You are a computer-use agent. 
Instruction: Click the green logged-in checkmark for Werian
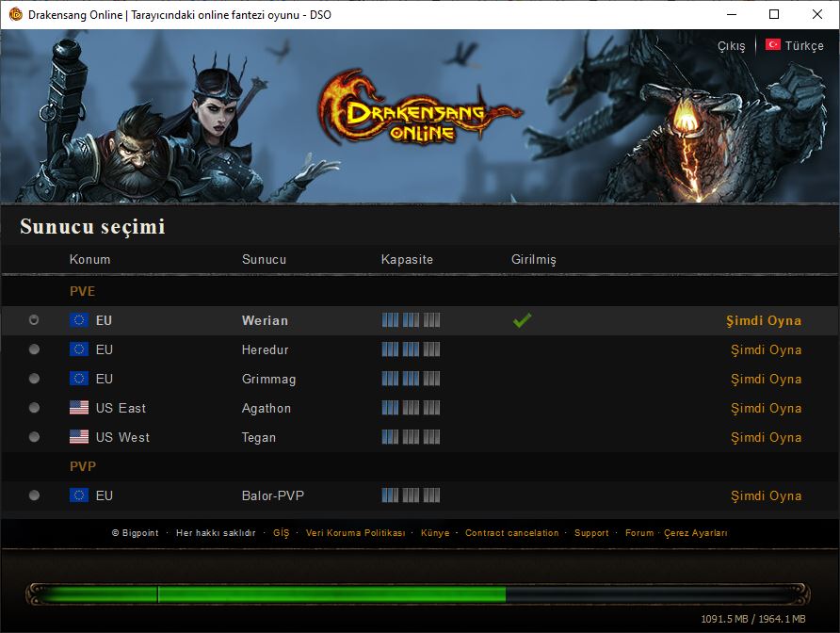(522, 320)
